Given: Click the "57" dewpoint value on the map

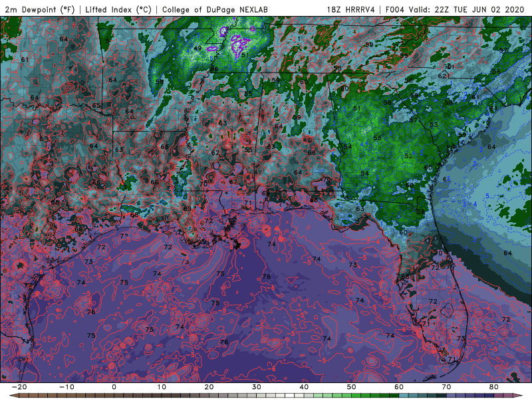Looking at the screenshot, I should click(x=503, y=51).
